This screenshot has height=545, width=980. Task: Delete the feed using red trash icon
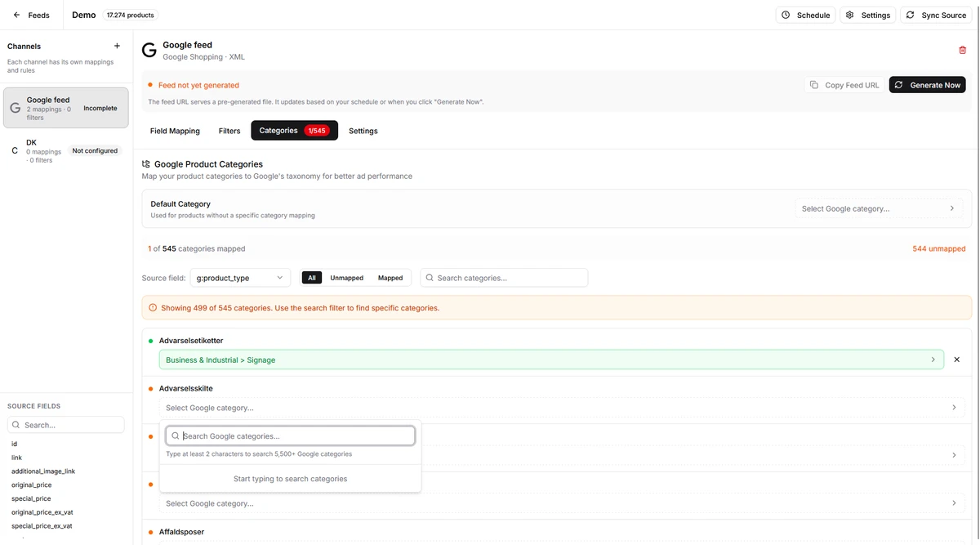(x=962, y=50)
